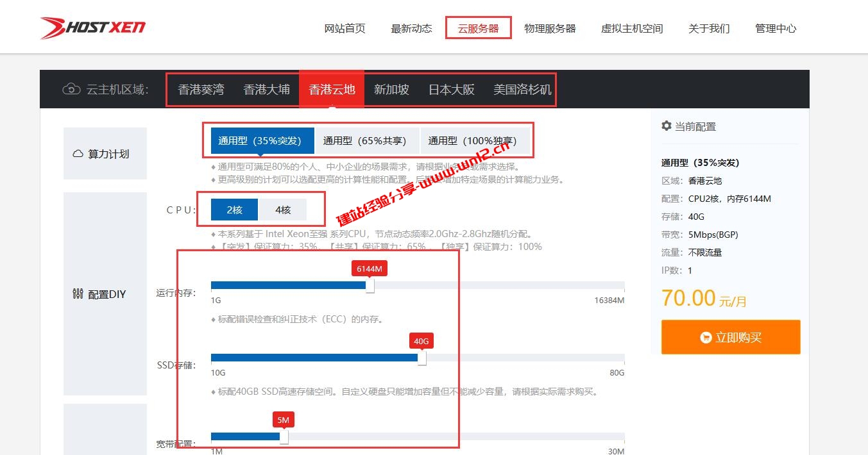Click the 6144M memory slider handle
Viewport: 868px width, 455px height.
click(370, 286)
